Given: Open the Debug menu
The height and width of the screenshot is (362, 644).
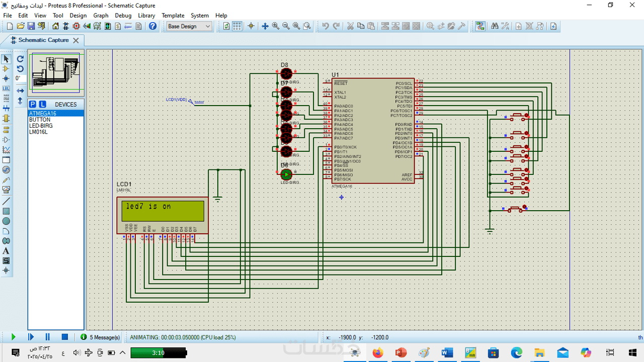Looking at the screenshot, I should (123, 16).
